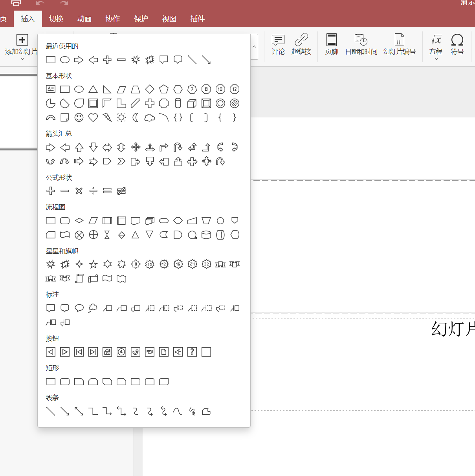Screen dimensions: 475x476
Task: Open the 插件 plugins tab
Action: tap(198, 19)
